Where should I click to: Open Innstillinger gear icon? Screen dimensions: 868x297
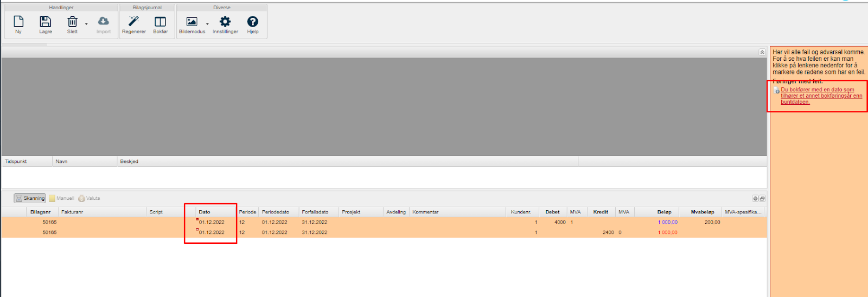pos(225,22)
